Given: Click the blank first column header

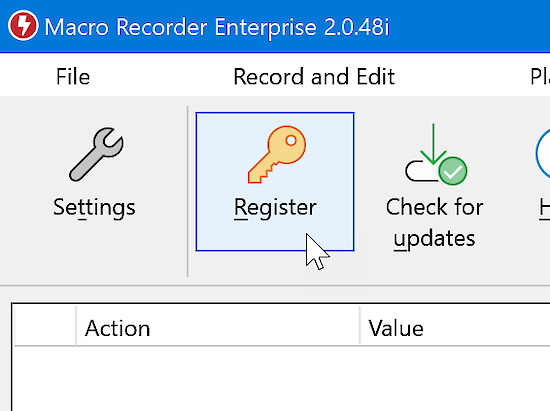Looking at the screenshot, I should 45,325.
